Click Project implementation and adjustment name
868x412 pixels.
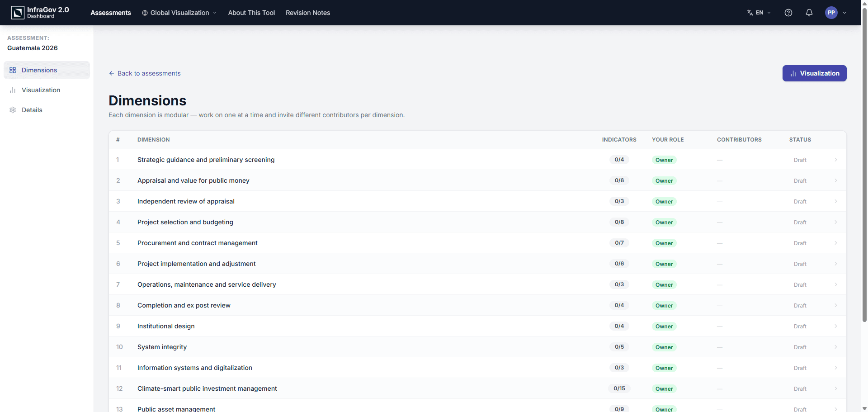(197, 264)
